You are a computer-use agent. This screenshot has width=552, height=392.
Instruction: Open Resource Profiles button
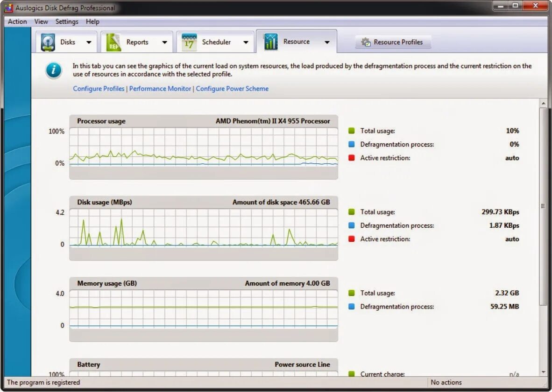pyautogui.click(x=393, y=42)
